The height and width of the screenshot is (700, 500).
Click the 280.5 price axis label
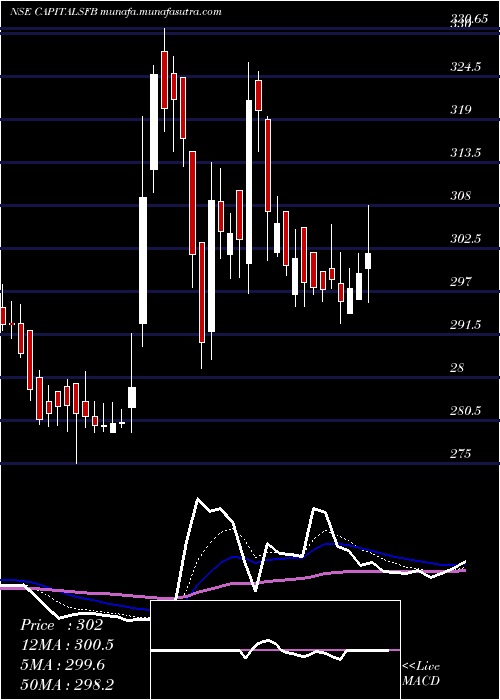pyautogui.click(x=467, y=410)
